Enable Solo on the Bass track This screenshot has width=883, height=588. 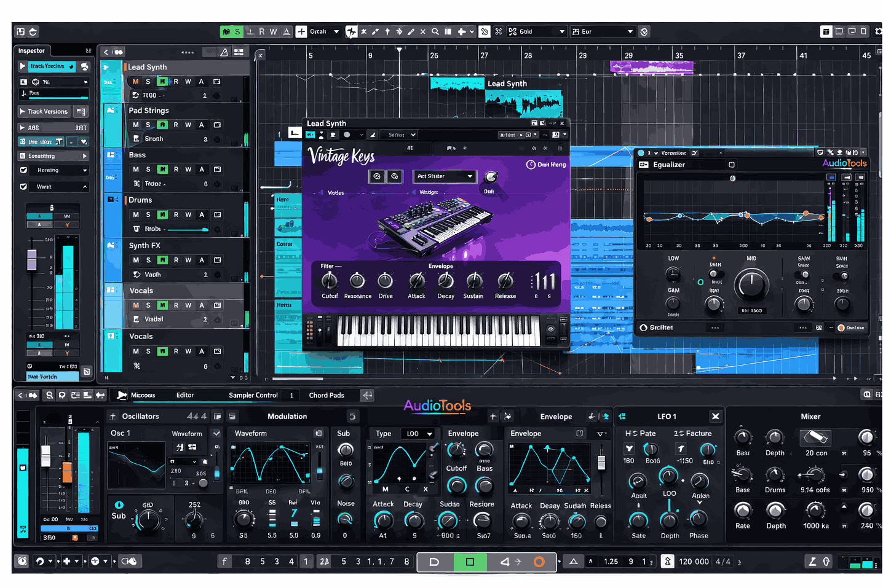click(148, 169)
